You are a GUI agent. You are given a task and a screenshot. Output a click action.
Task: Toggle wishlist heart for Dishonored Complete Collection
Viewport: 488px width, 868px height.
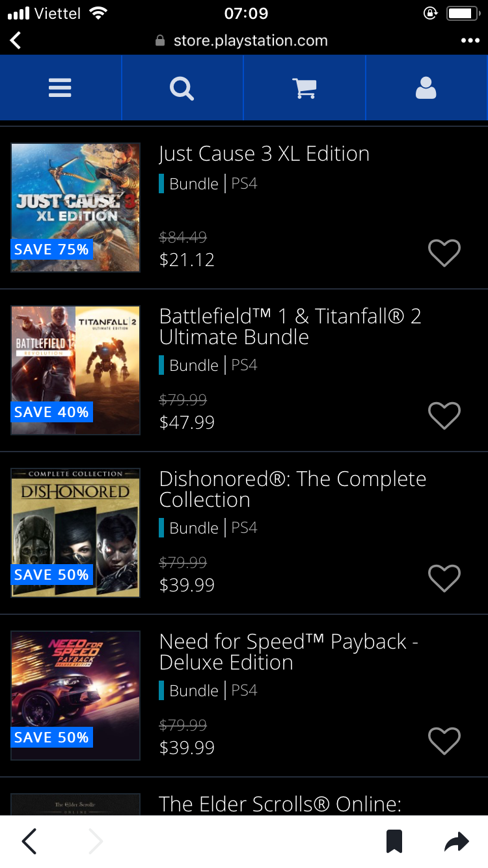444,578
